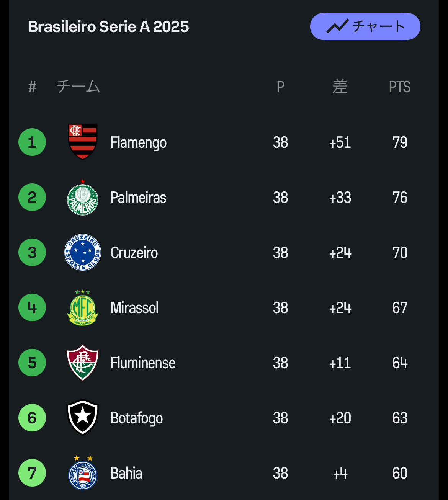
Task: Open the チャート chart view button
Action: 365,26
